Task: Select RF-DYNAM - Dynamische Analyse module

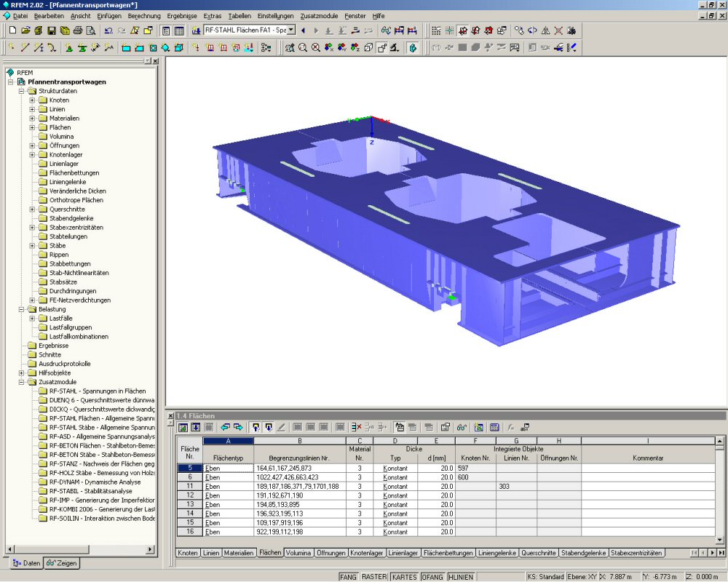Action: (x=95, y=482)
